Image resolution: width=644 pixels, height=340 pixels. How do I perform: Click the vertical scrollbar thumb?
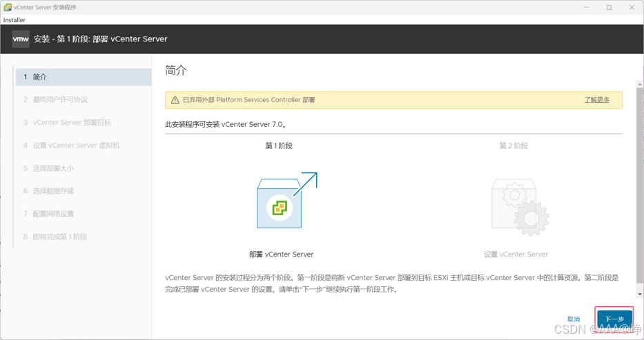tap(640, 185)
